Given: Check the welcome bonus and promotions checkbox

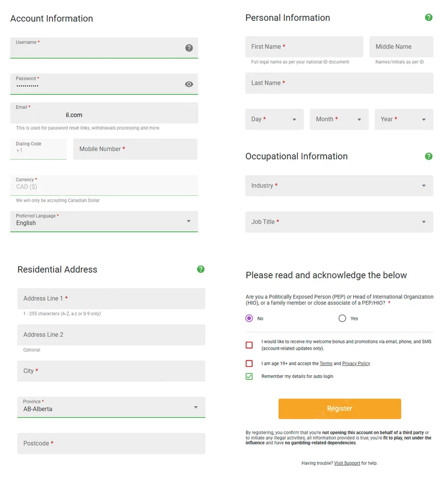Looking at the screenshot, I should coord(249,345).
